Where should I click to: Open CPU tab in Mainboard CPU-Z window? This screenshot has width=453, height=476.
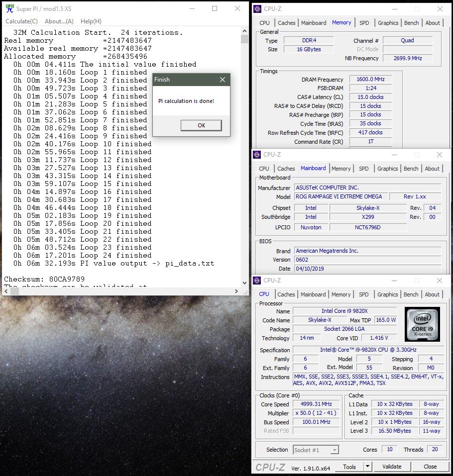tap(264, 169)
